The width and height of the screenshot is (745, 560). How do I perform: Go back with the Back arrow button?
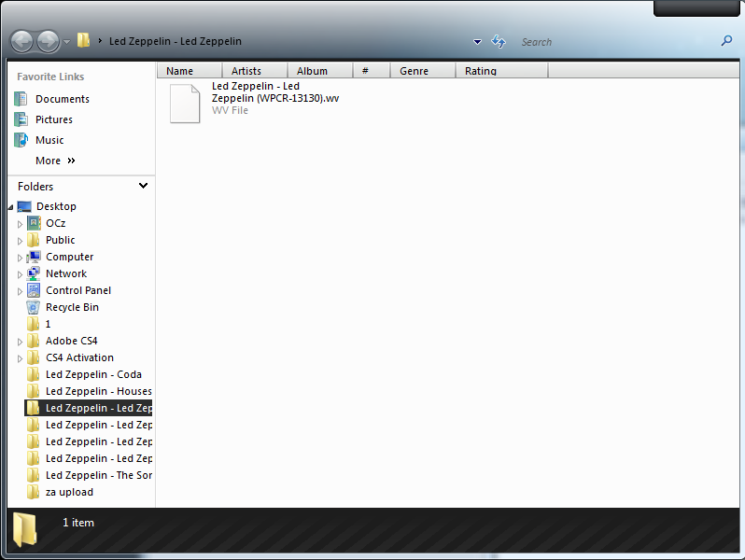pyautogui.click(x=21, y=42)
